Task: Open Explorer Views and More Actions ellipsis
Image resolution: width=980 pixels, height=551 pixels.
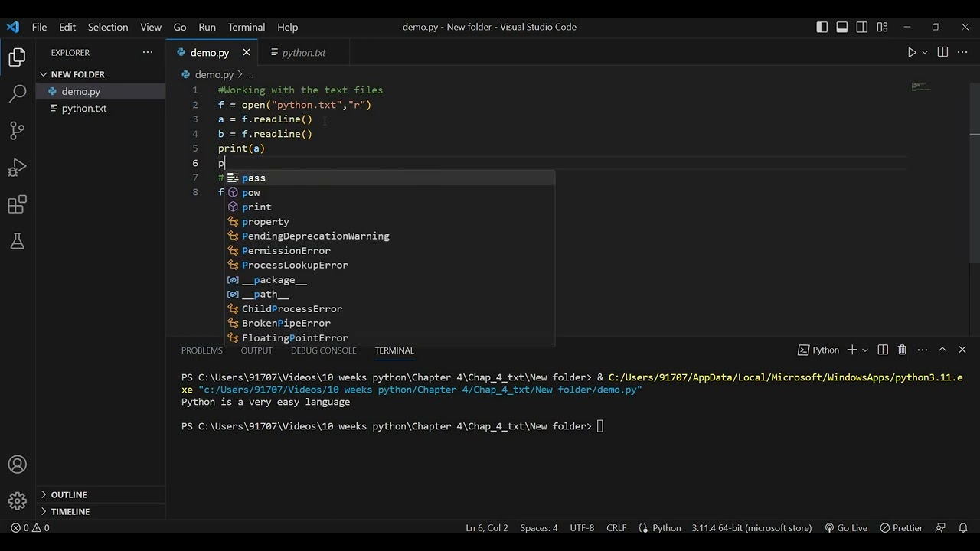Action: point(148,52)
